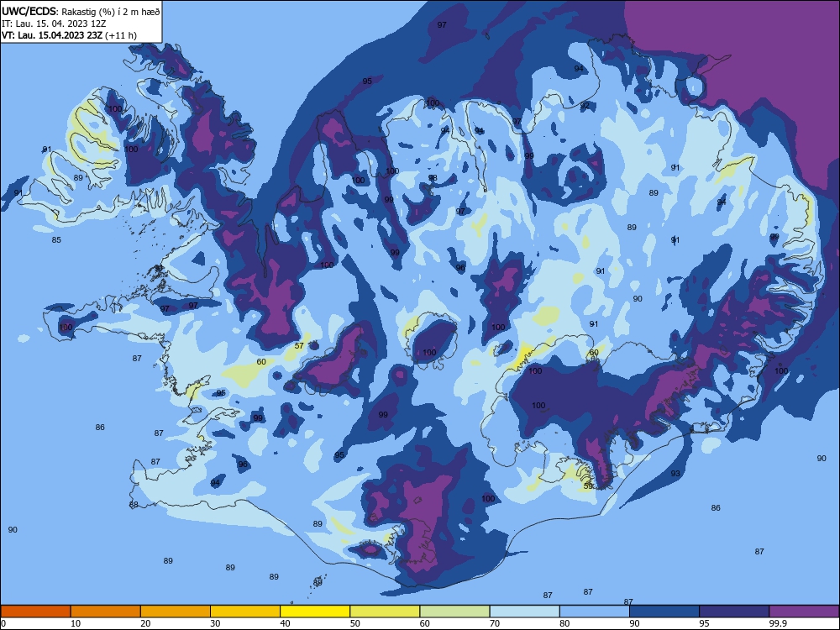Select the legend tick label 30
The height and width of the screenshot is (630, 840).
coord(215,623)
